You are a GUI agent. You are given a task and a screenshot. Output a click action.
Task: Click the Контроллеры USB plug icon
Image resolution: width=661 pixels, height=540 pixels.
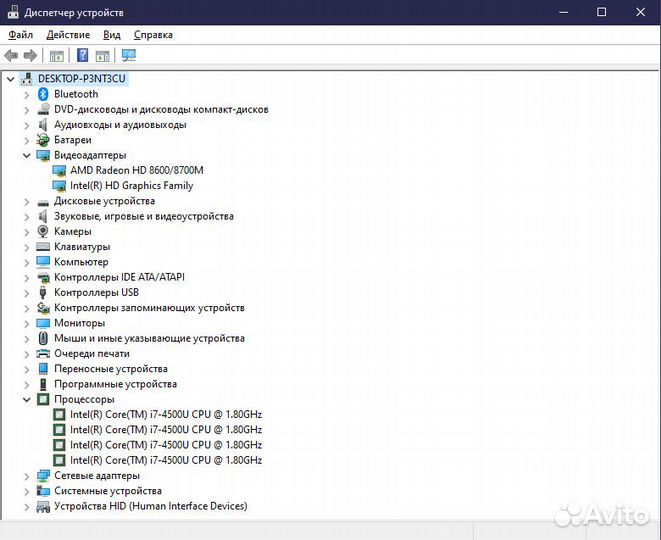tap(43, 292)
